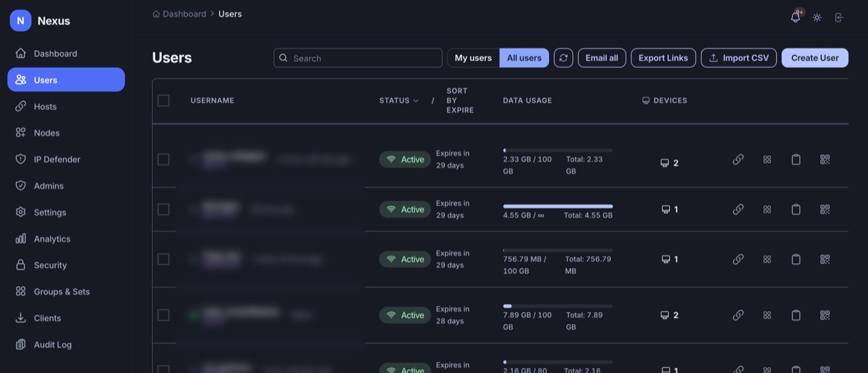Copy link icon for the 7.89 GB user
Image resolution: width=868 pixels, height=373 pixels.
pos(738,314)
